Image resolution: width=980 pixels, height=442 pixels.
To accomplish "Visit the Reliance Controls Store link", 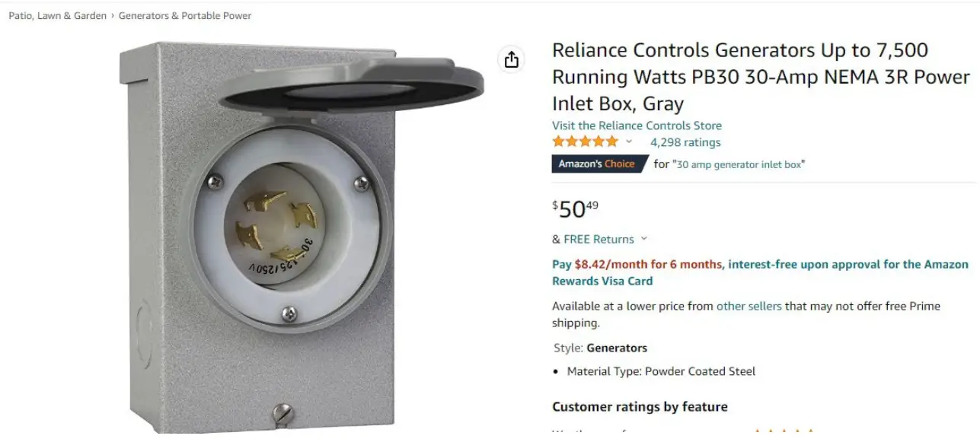I will pos(637,126).
